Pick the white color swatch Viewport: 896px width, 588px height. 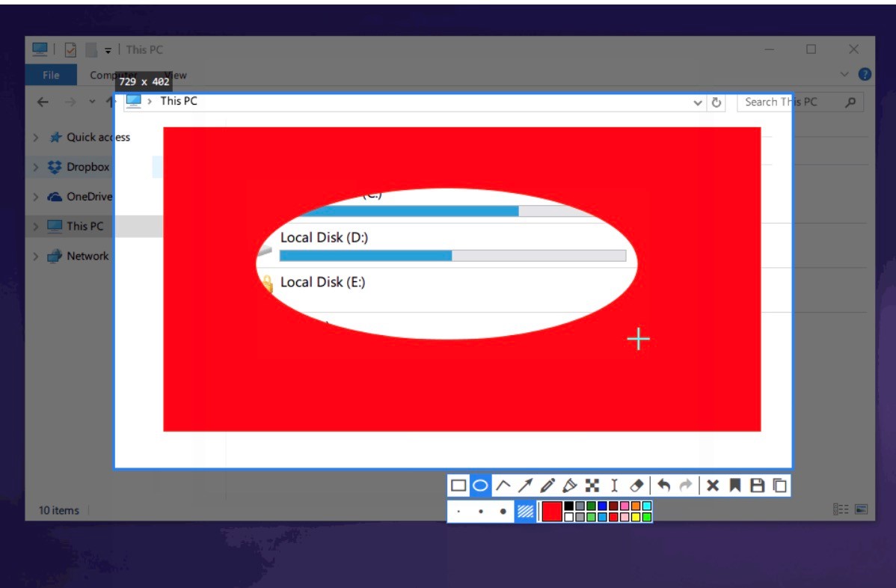(568, 517)
